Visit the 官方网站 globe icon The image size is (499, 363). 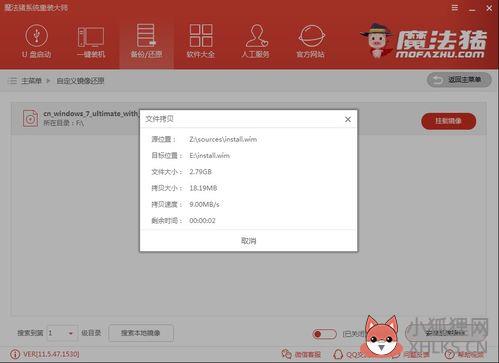tap(311, 41)
